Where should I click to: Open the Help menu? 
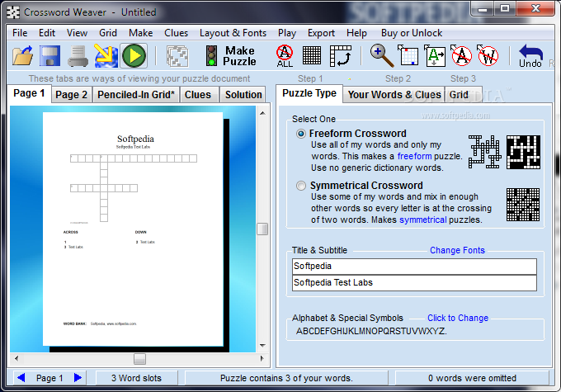tap(356, 33)
